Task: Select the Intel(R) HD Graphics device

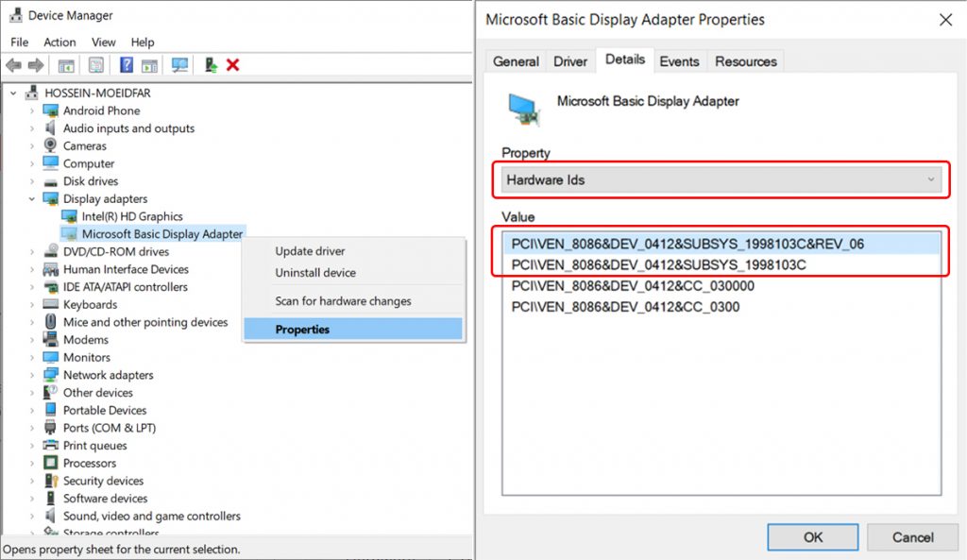Action: click(x=133, y=215)
